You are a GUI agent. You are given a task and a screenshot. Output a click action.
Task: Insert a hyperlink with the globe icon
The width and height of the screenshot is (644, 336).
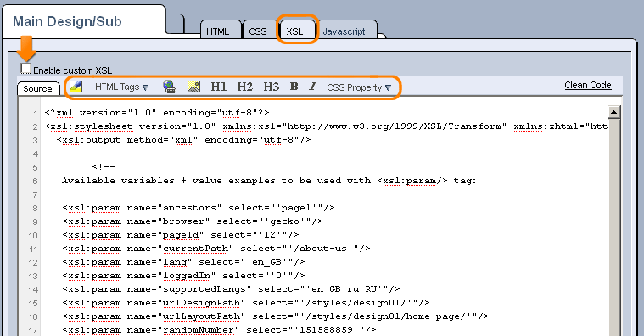(x=169, y=87)
